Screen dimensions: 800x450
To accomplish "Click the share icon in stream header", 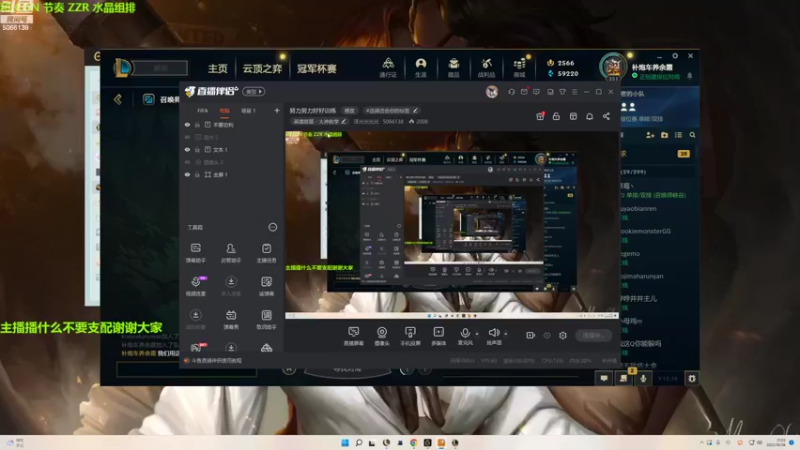I will point(606,116).
